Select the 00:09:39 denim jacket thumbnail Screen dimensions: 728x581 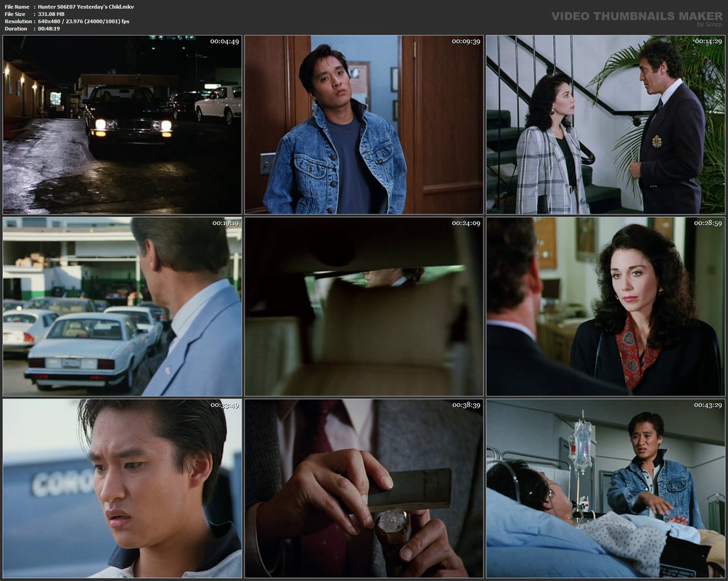(364, 124)
